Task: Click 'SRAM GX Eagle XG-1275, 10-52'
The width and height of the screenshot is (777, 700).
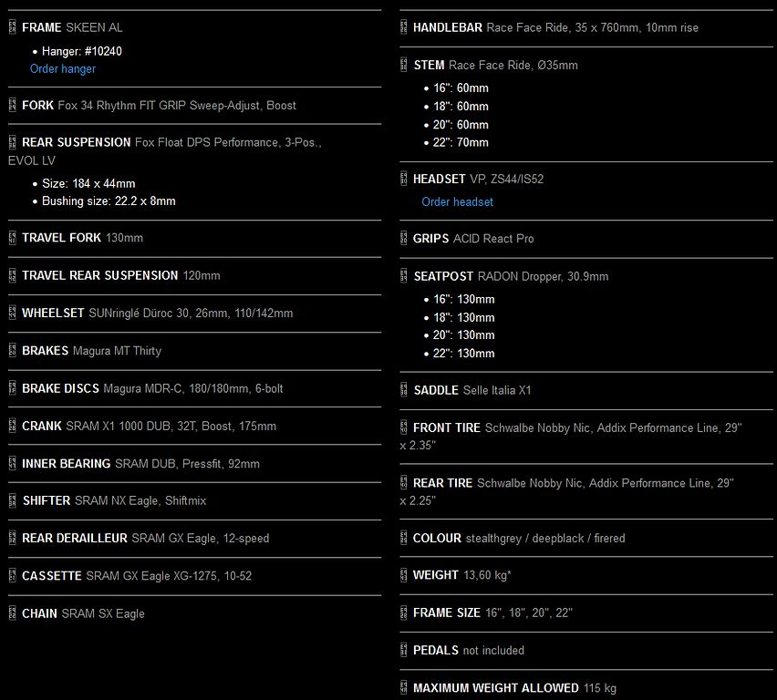Action: pos(169,576)
